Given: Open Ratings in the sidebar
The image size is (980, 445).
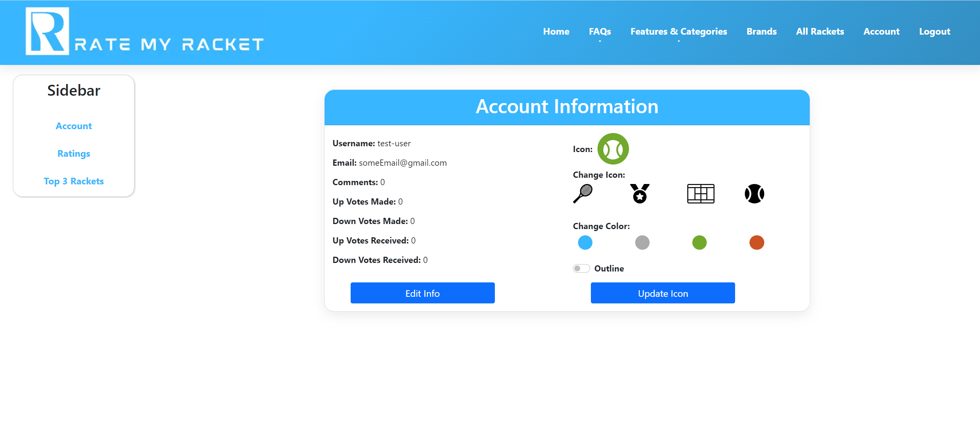Looking at the screenshot, I should (74, 154).
